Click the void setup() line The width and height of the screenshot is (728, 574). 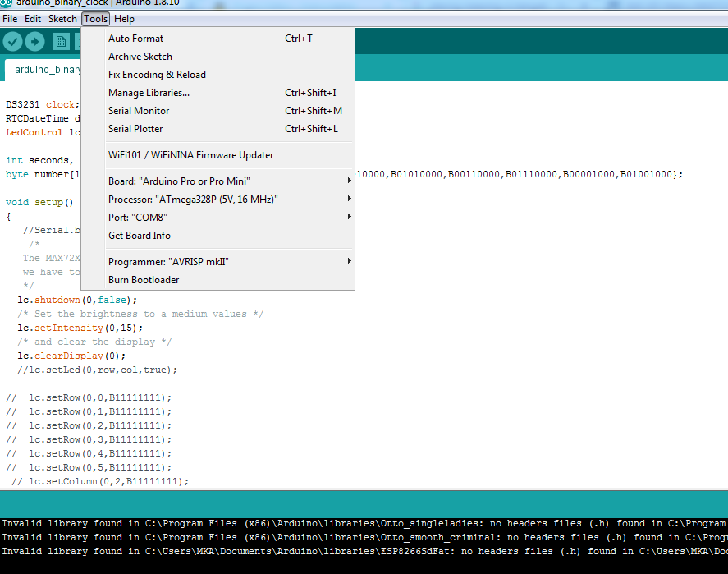(39, 203)
